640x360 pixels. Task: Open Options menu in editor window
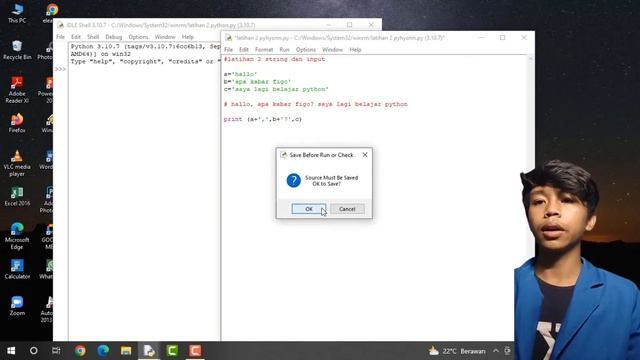point(306,50)
